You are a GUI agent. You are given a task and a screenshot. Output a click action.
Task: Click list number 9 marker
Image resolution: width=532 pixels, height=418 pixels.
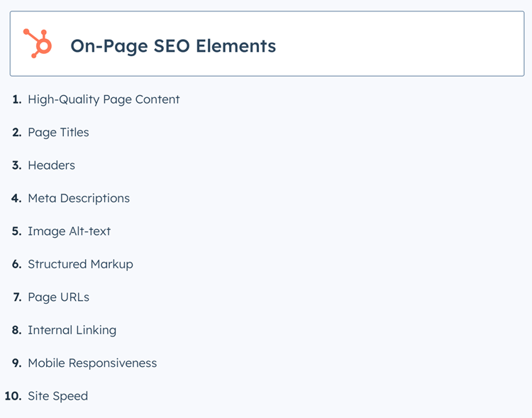click(17, 363)
